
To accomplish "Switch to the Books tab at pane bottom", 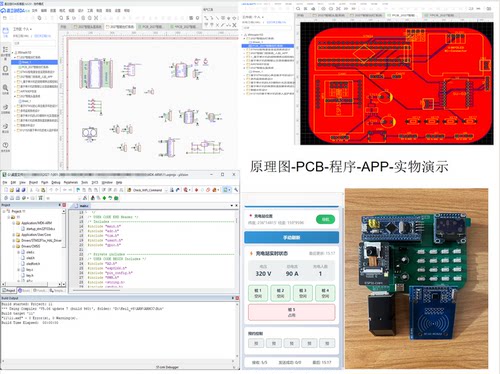I will (x=24, y=291).
